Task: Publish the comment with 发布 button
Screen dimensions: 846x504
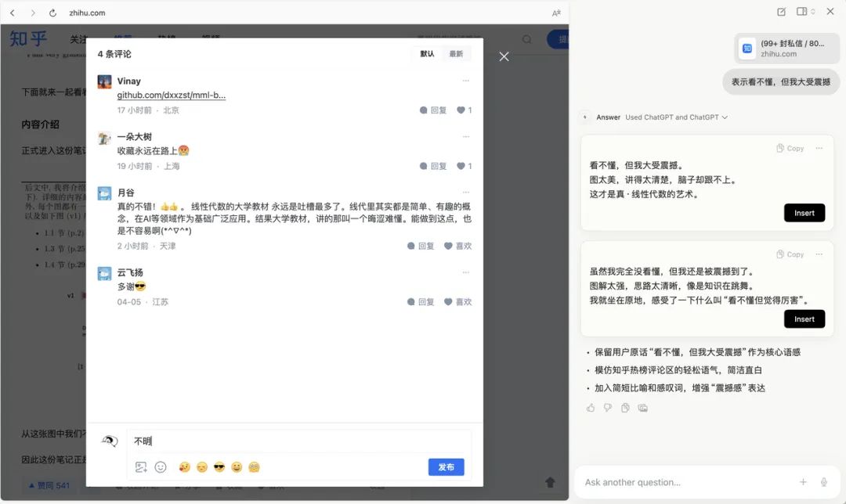Action: click(x=446, y=466)
